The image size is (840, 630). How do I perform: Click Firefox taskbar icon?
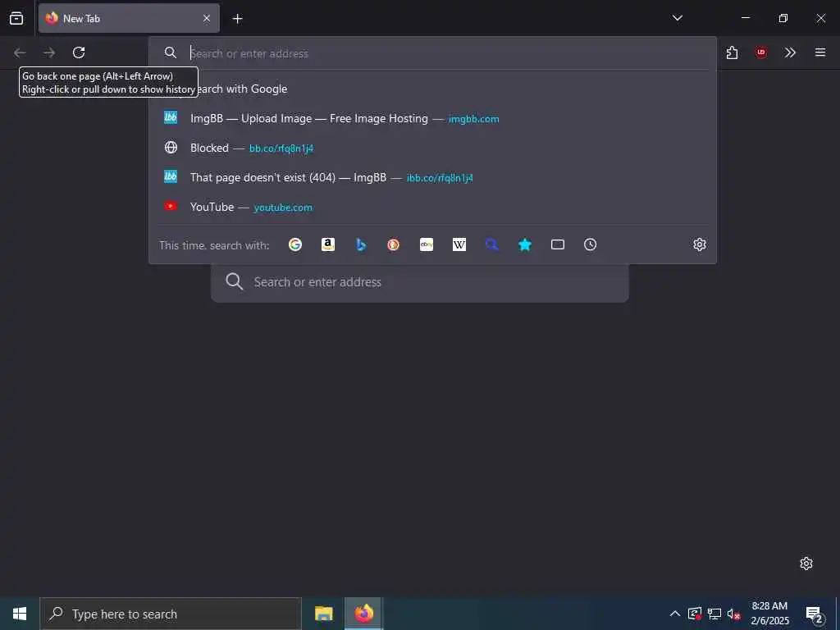pyautogui.click(x=363, y=614)
